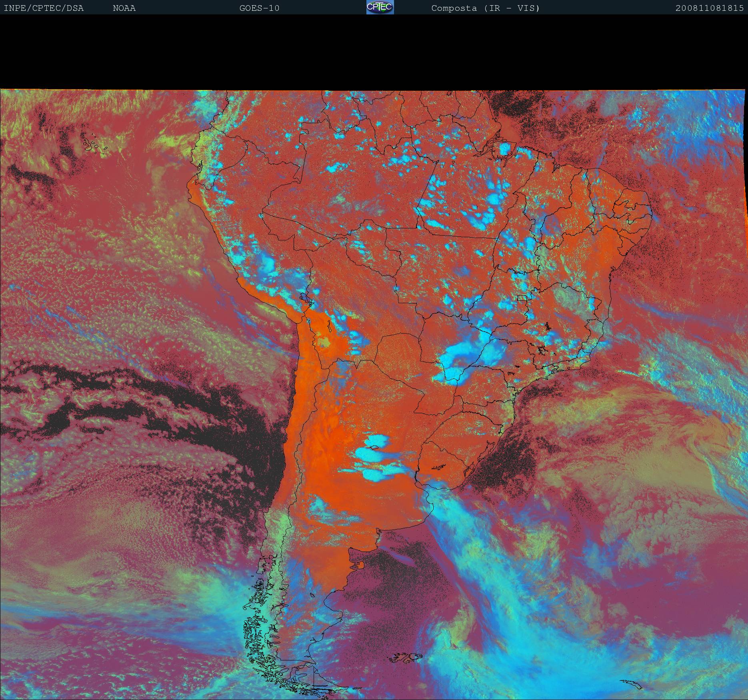This screenshot has height=700, width=748.
Task: Select the NOAA label in the header
Action: pyautogui.click(x=124, y=8)
